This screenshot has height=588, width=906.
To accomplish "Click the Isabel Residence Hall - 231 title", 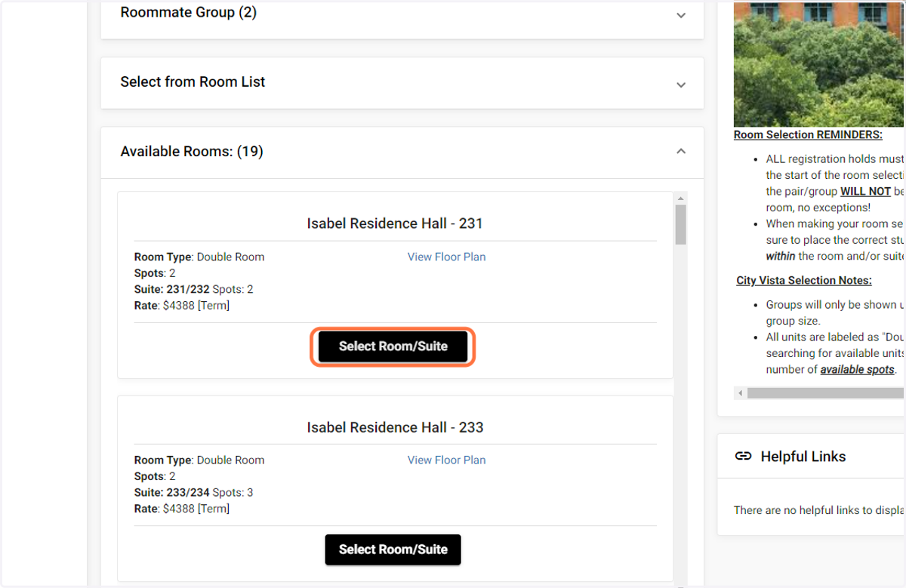I will (395, 223).
